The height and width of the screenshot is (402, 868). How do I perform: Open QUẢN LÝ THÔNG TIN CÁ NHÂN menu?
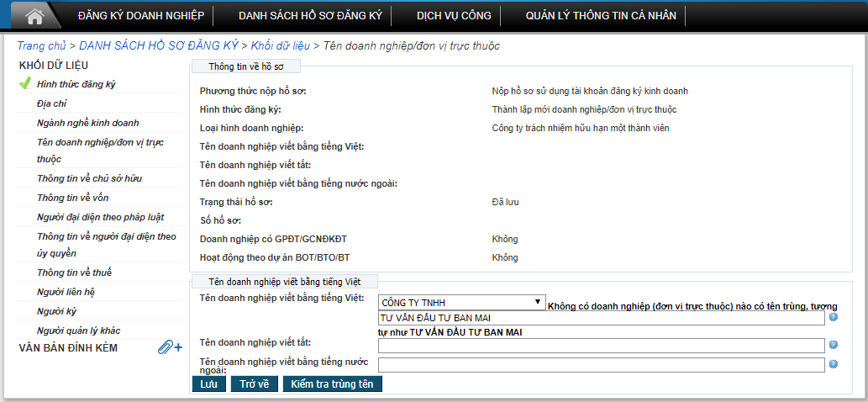[x=601, y=15]
